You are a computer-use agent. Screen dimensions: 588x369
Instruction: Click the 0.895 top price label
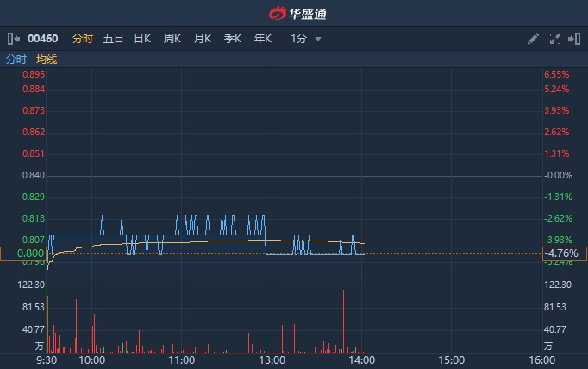pos(34,74)
